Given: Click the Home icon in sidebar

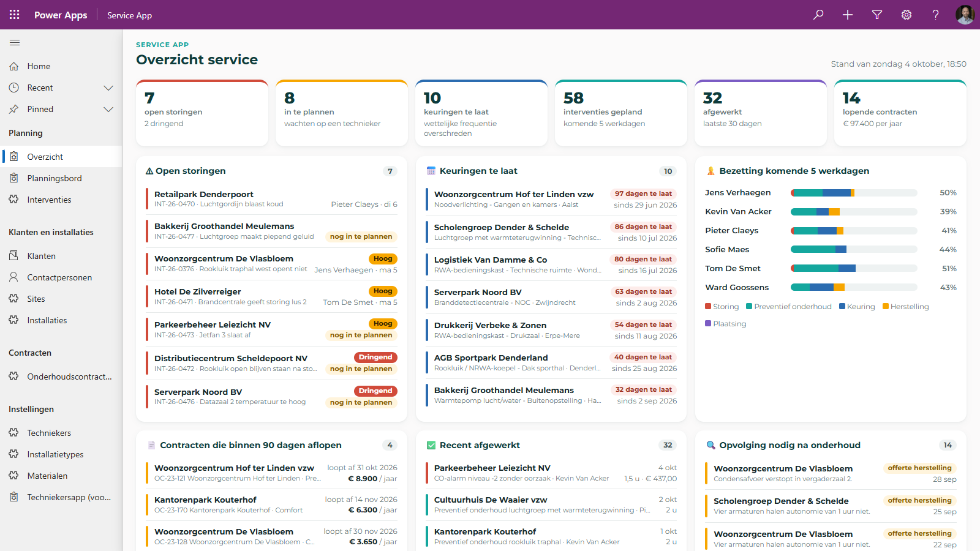Looking at the screenshot, I should tap(14, 66).
